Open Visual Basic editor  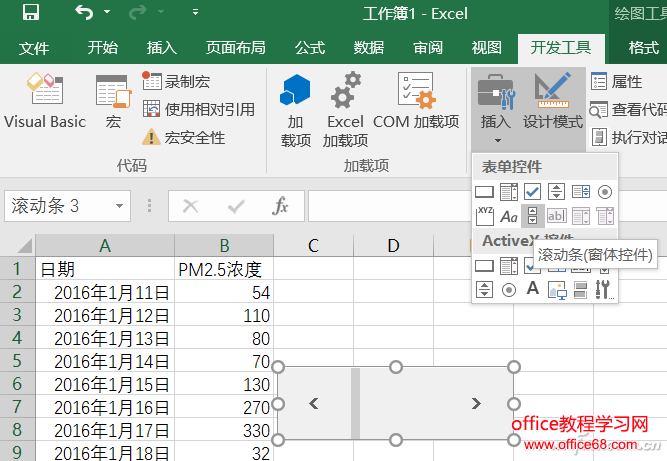(45, 101)
